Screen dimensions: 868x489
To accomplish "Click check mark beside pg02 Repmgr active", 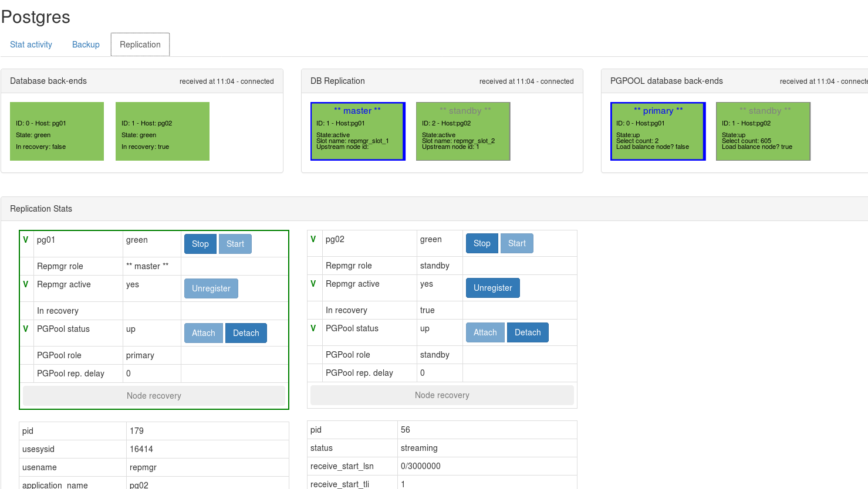I will click(x=313, y=284).
